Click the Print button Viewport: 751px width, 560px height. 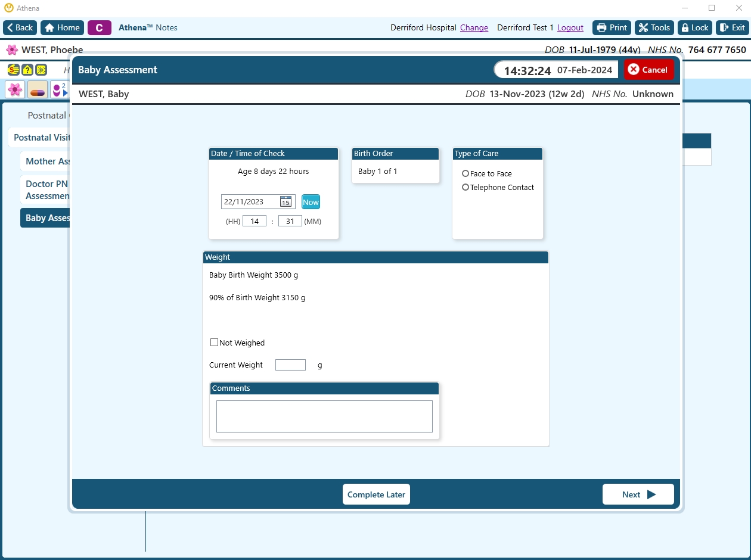pos(612,27)
